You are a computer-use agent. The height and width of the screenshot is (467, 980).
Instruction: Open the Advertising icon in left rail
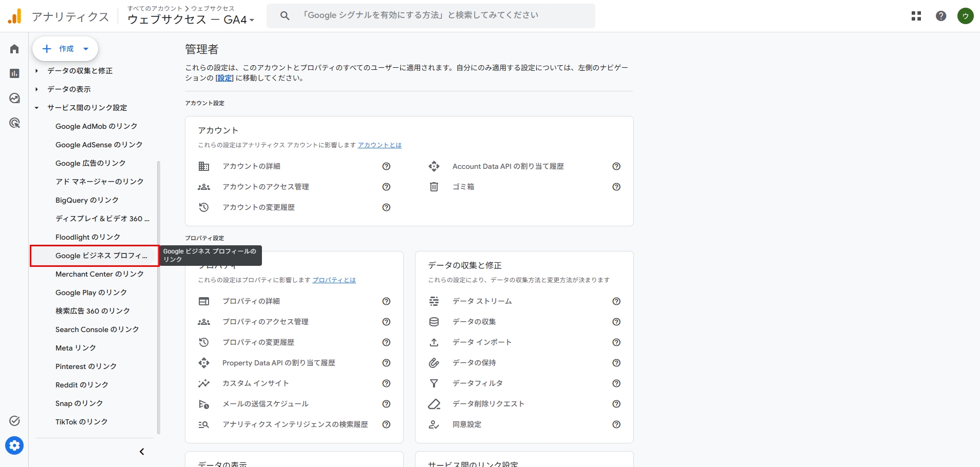[x=14, y=123]
